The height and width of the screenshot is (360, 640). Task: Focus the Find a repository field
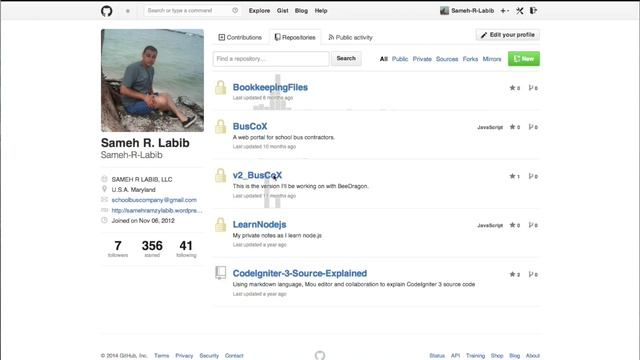[x=271, y=59]
